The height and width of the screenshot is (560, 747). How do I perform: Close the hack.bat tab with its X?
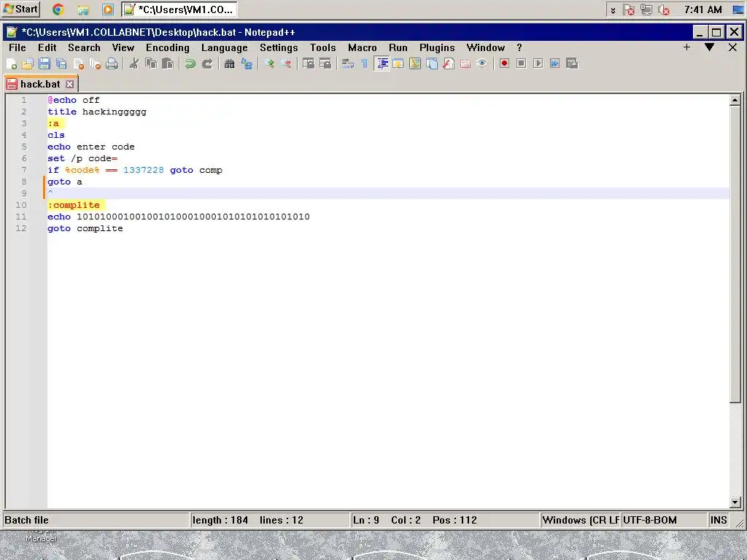[69, 85]
